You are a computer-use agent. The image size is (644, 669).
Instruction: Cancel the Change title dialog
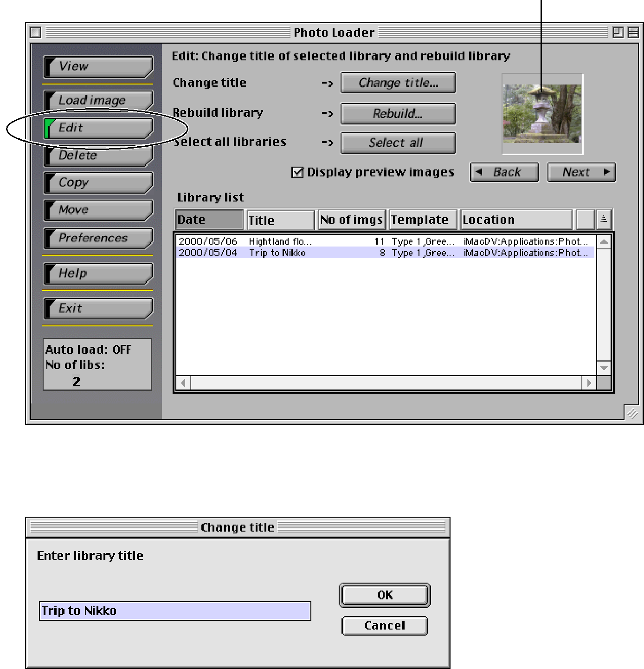point(385,626)
